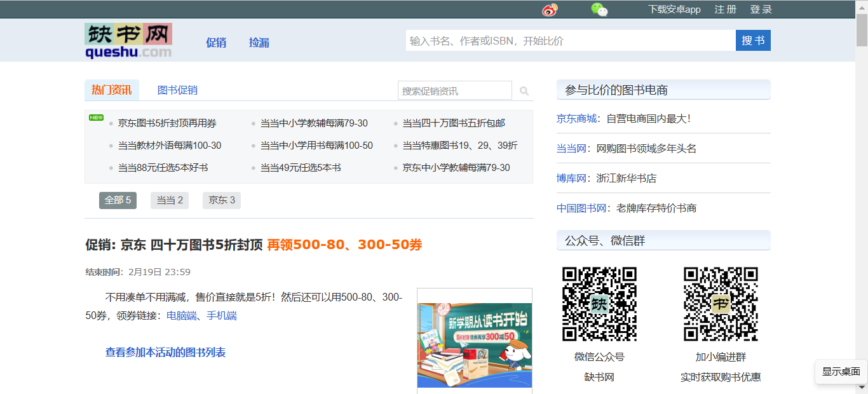868x394 pixels.
Task: Open the WeChat icon in top bar
Action: coord(599,10)
